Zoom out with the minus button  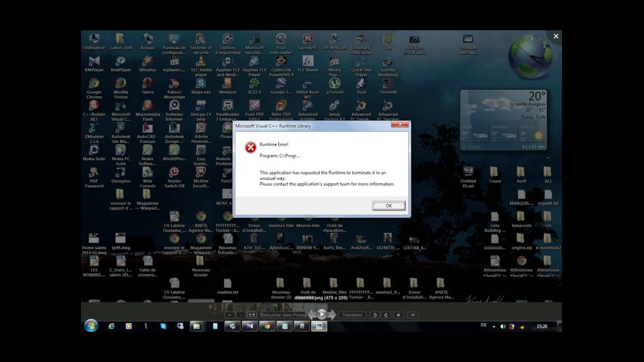click(x=240, y=315)
